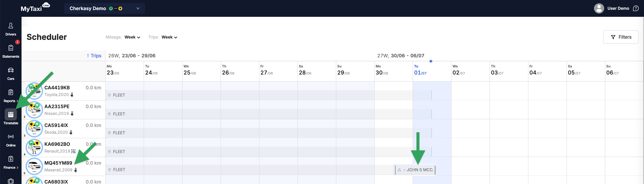Click the location pin in CA5914IX FLEET row
The image size is (644, 184).
[x=109, y=133]
